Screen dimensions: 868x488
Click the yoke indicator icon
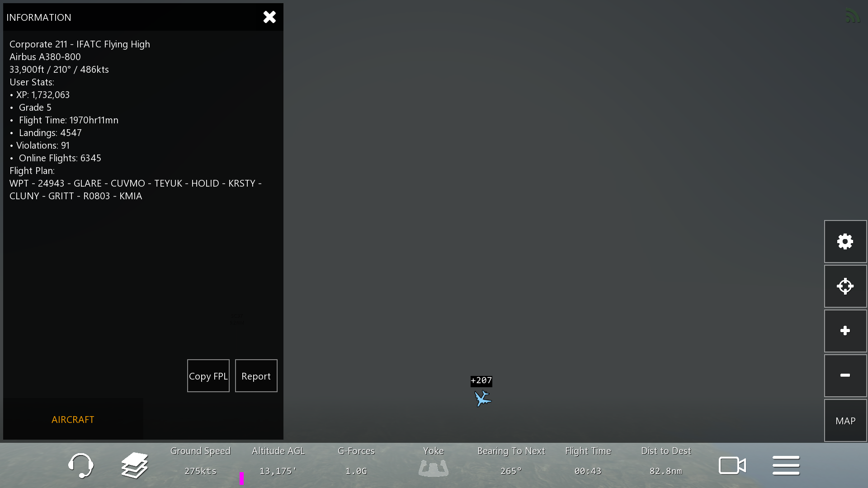[x=433, y=468]
